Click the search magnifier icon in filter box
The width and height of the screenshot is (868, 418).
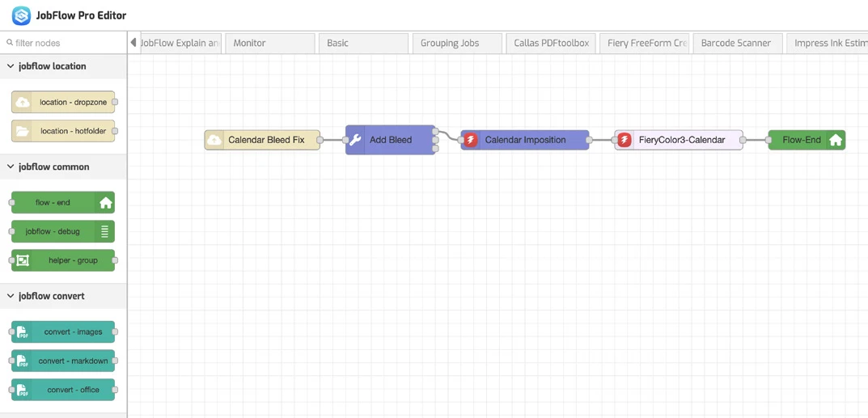10,43
